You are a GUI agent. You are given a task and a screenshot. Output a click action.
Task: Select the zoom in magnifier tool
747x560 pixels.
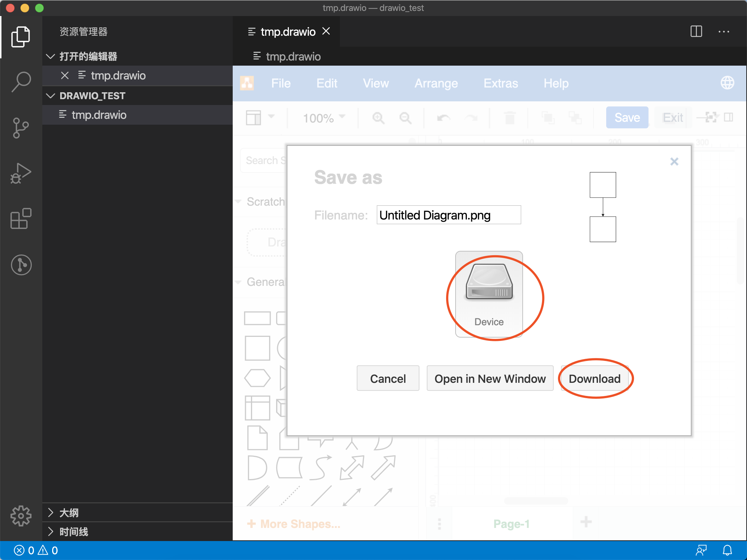pyautogui.click(x=378, y=117)
